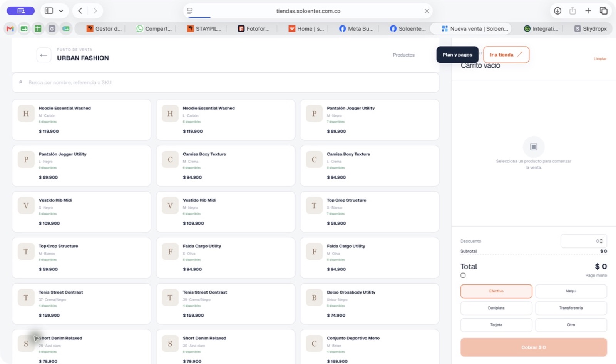Screen dimensions: 616x364
Task: Add Falda Cargo Utility M Oliva
Action: tap(370, 258)
